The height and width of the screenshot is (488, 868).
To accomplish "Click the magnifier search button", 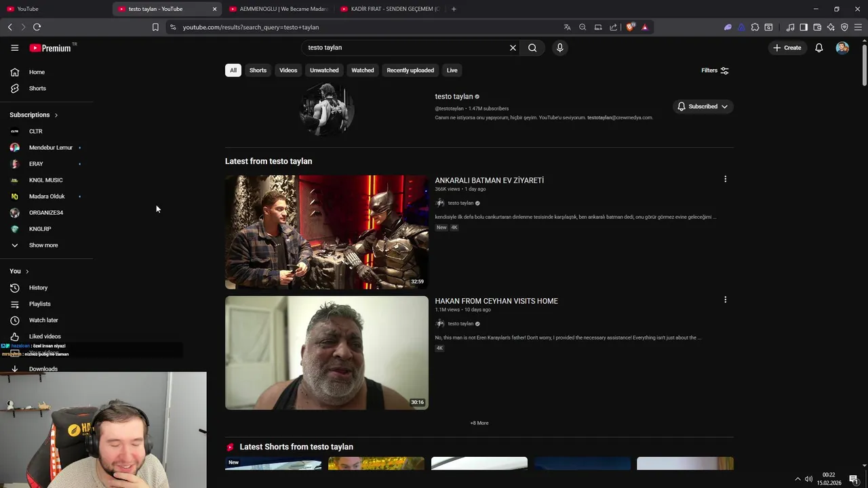I will [532, 47].
